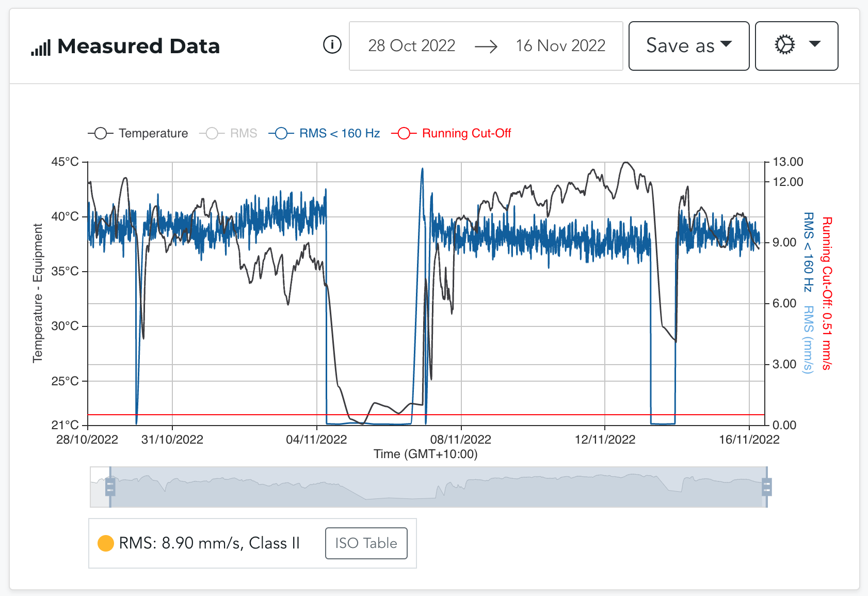Click the ISO Table button

click(x=366, y=543)
